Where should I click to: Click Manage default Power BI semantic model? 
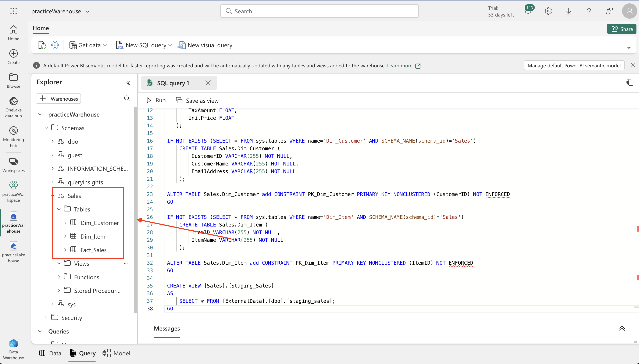(574, 65)
